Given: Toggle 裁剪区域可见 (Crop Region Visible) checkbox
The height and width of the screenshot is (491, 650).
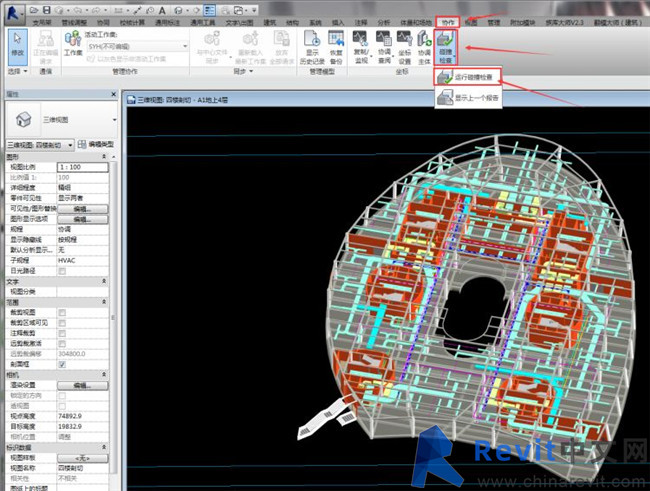Looking at the screenshot, I should pyautogui.click(x=62, y=323).
